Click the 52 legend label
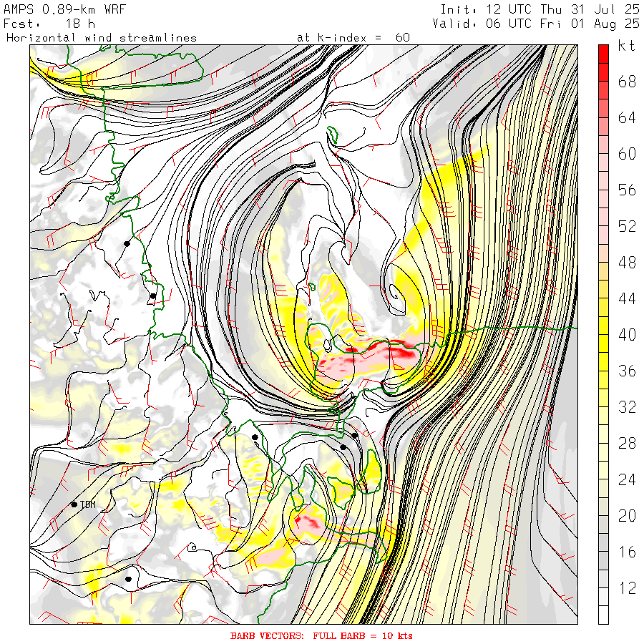This screenshot has width=644, height=644. pos(627,226)
